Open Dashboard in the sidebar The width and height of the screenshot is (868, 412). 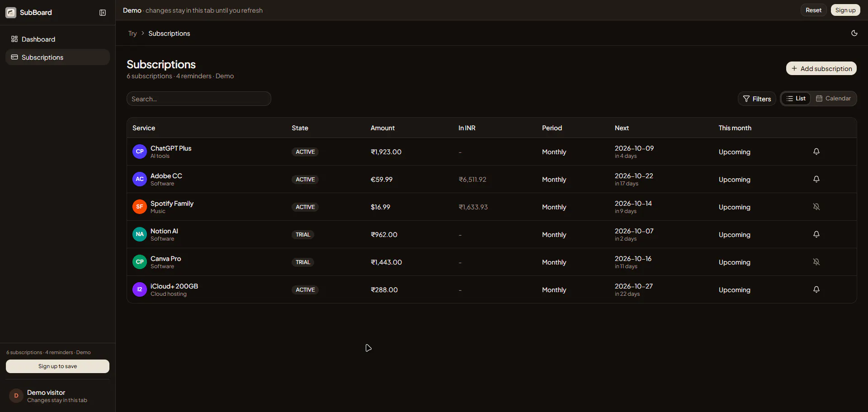58,39
